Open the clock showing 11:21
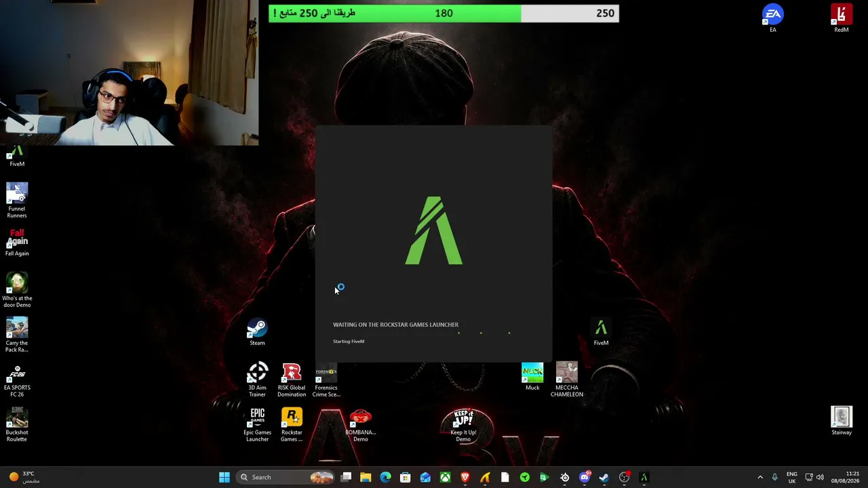Screen dimensions: 868x488 point(844,477)
